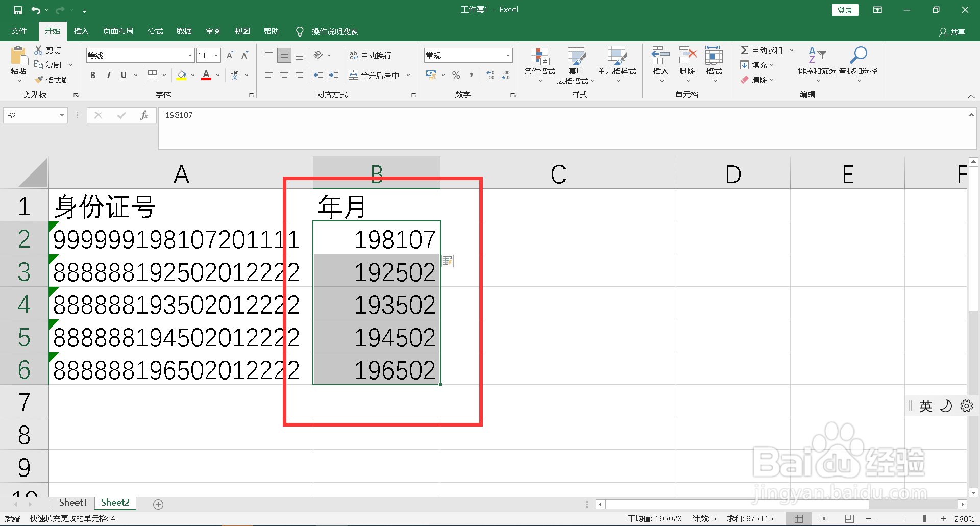Click the red font color A
This screenshot has height=526, width=980.
[x=206, y=75]
